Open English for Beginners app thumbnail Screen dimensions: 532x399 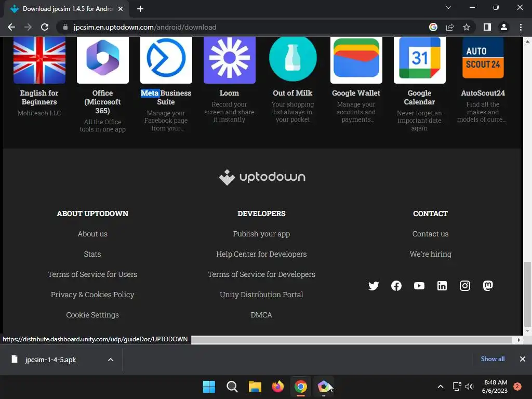pos(39,60)
